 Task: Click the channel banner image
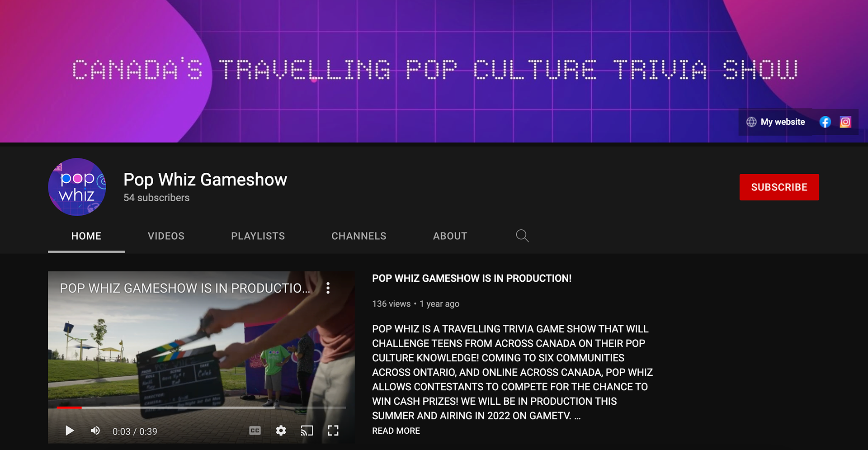pos(434,71)
